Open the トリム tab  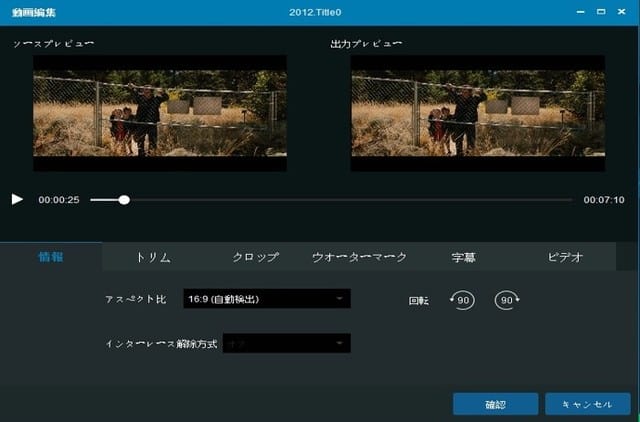[x=153, y=257]
